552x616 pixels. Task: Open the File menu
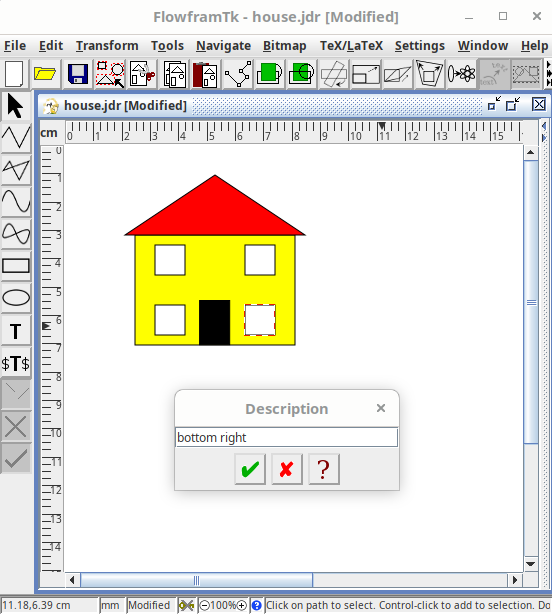pyautogui.click(x=15, y=46)
